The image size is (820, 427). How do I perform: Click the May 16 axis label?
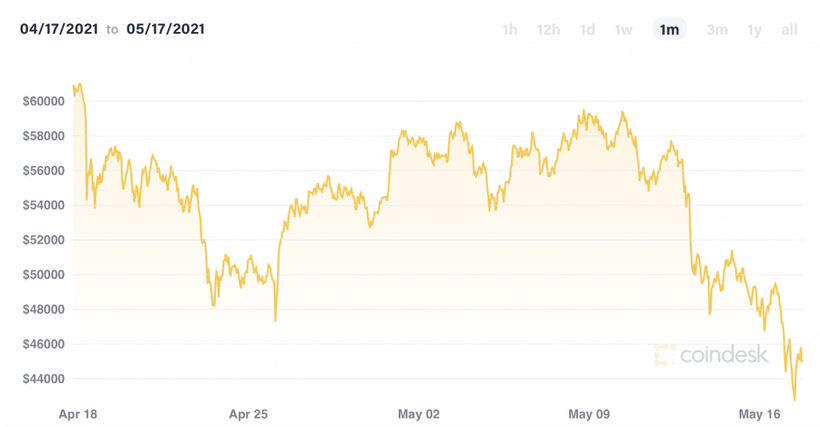tap(758, 413)
